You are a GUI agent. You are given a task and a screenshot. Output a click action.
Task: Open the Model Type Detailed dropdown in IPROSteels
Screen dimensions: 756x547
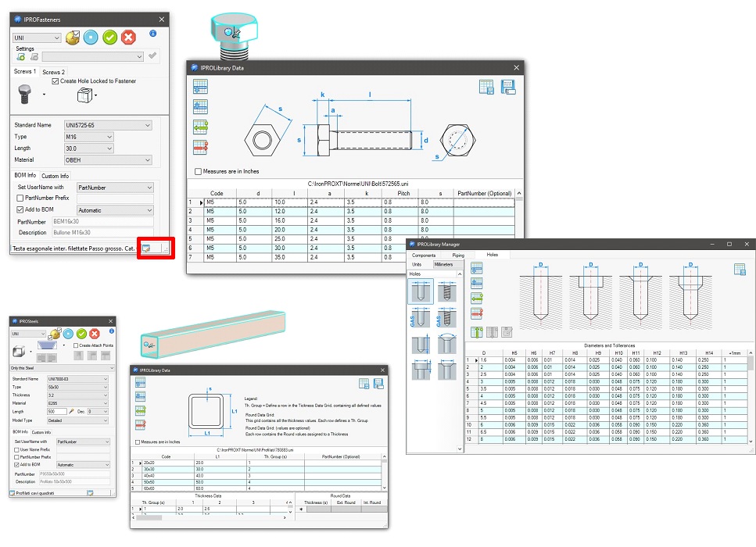point(77,420)
